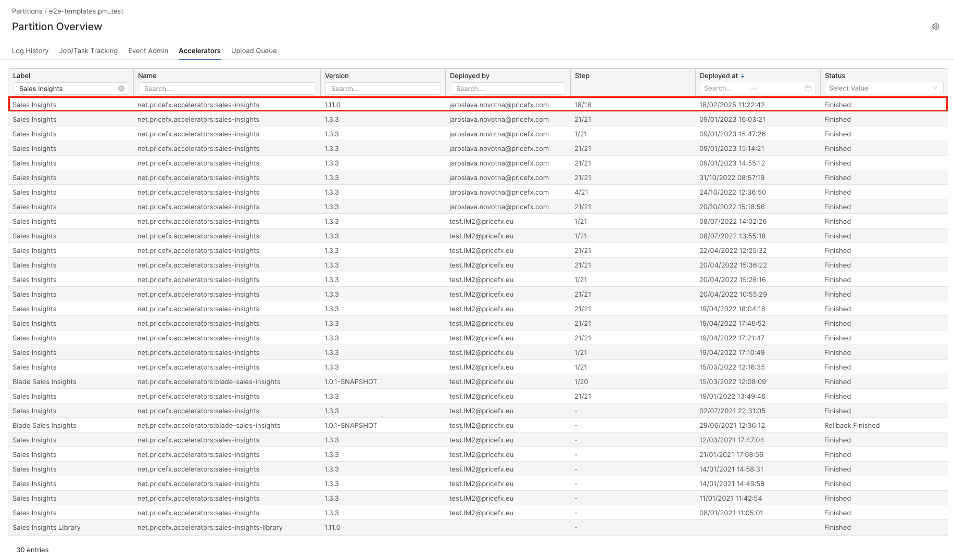Focus the Name column search field
Screen dimensions: 954x560
coord(227,89)
